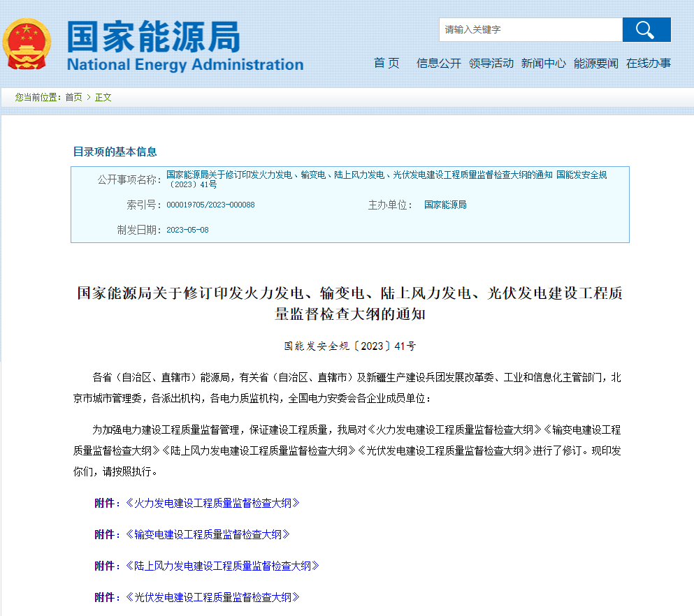Screen dimensions: 694x616
Task: Open the 信息公开 navigation menu item
Action: pyautogui.click(x=439, y=63)
